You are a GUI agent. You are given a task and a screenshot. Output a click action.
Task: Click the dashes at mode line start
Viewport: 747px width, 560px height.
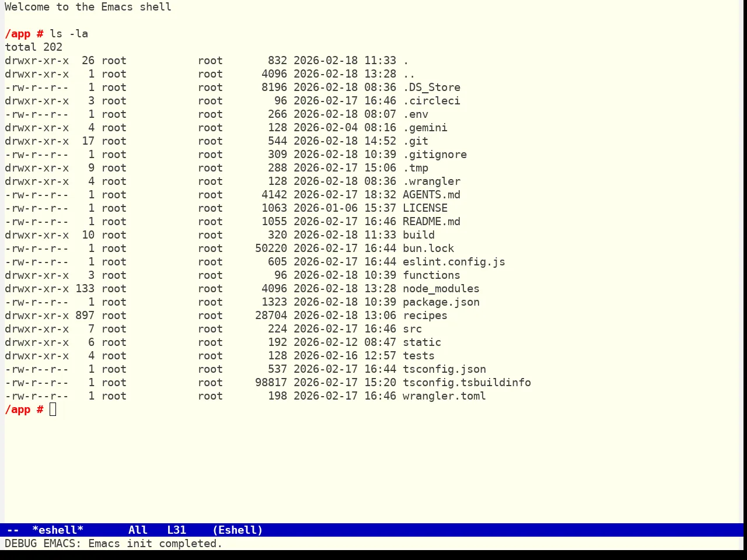(13, 530)
